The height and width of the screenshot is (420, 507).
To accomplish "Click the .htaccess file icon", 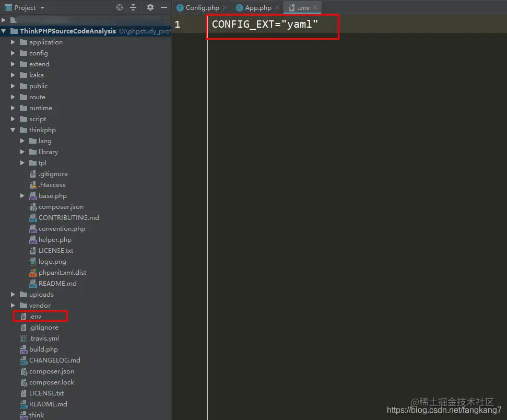I will (x=33, y=185).
